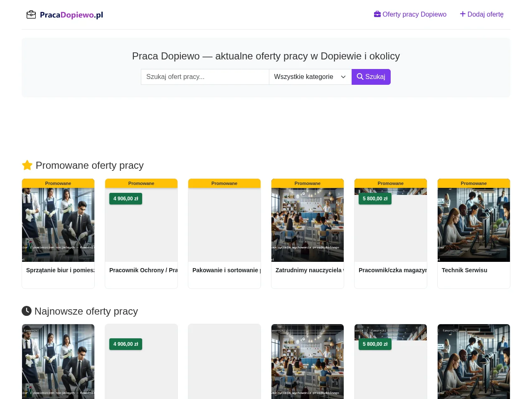Screen dimensions: 532x399
Task: Click 5 800,00 zł badge in promoted offers
Action: (x=375, y=199)
